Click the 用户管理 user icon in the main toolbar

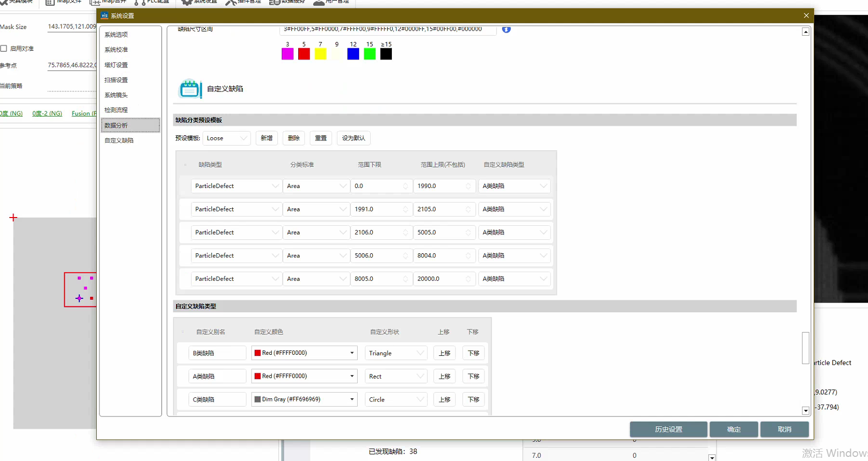pos(319,2)
